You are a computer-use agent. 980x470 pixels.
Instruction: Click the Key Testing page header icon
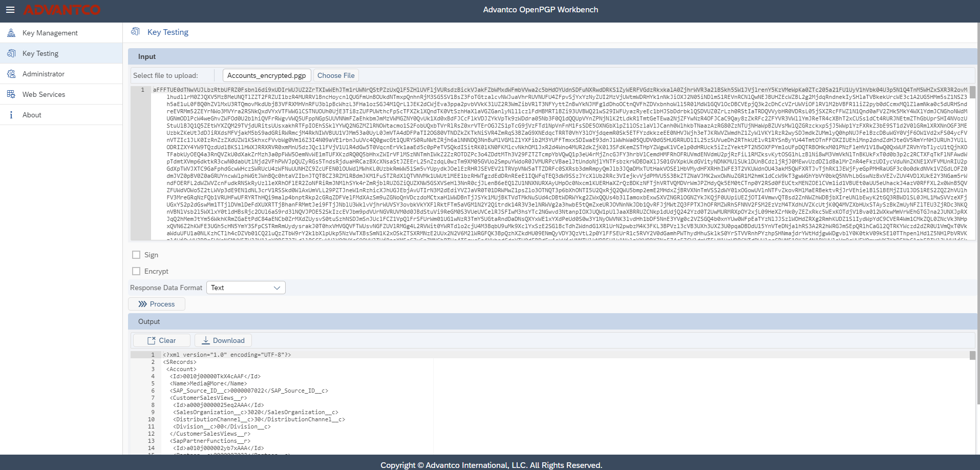135,32
